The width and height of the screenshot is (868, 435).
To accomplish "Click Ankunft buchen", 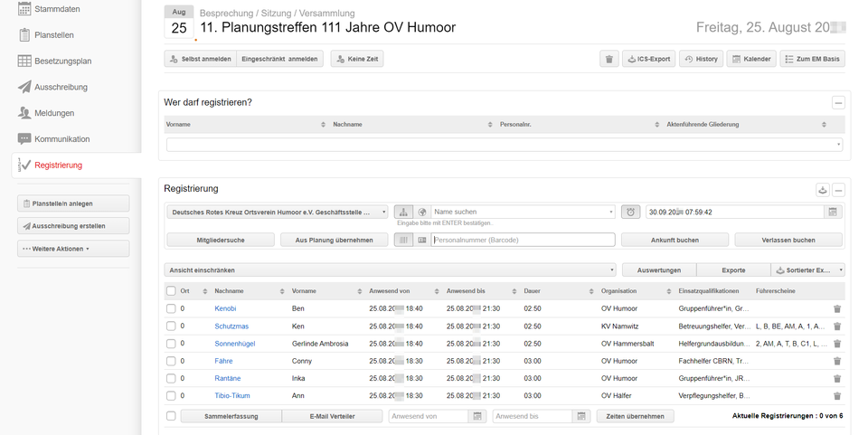I will pos(675,241).
